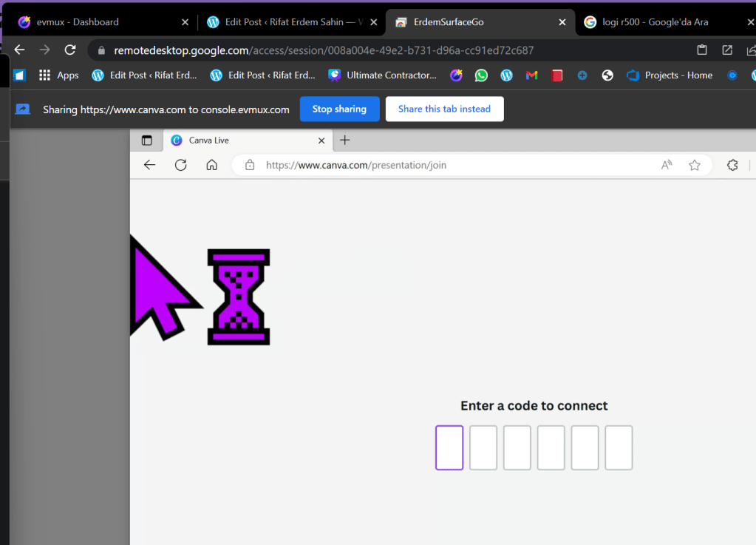756x545 pixels.
Task: Open the blue plus bookmark icon
Action: pyautogui.click(x=582, y=75)
